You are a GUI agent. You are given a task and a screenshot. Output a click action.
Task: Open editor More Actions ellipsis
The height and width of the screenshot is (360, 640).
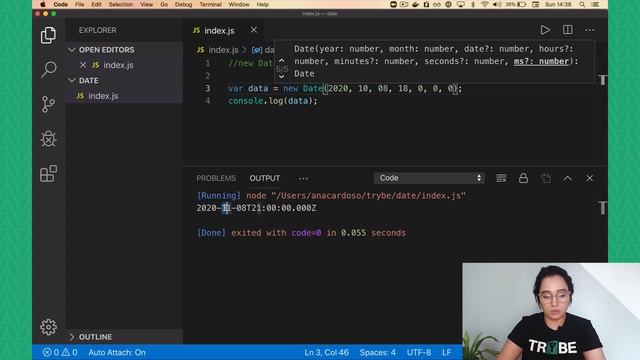pyautogui.click(x=589, y=30)
